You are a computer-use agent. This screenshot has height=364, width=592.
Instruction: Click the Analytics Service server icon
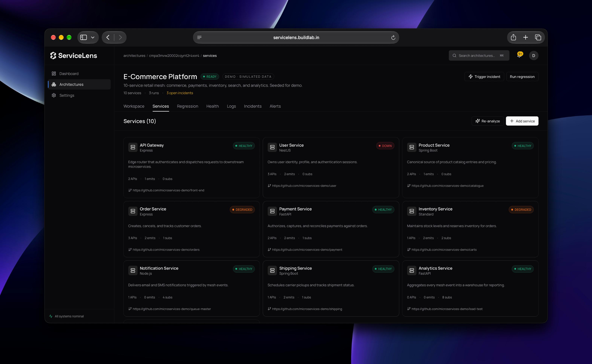(411, 270)
